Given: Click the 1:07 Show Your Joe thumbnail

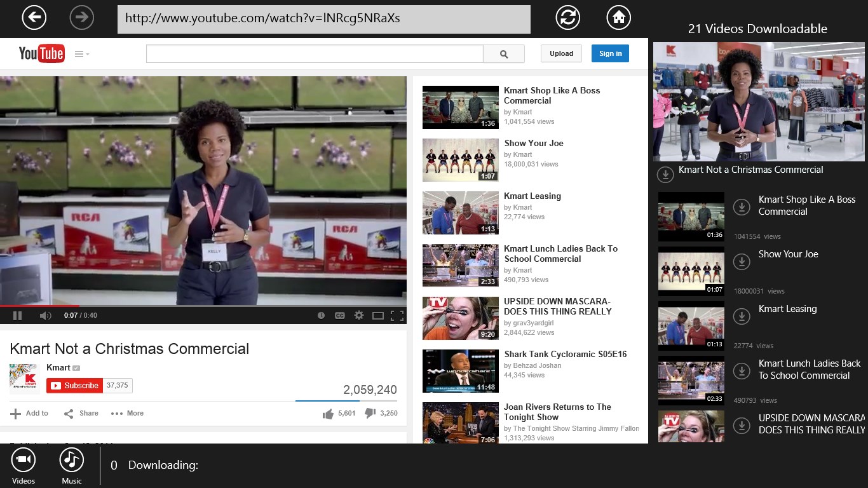Looking at the screenshot, I should 461,160.
